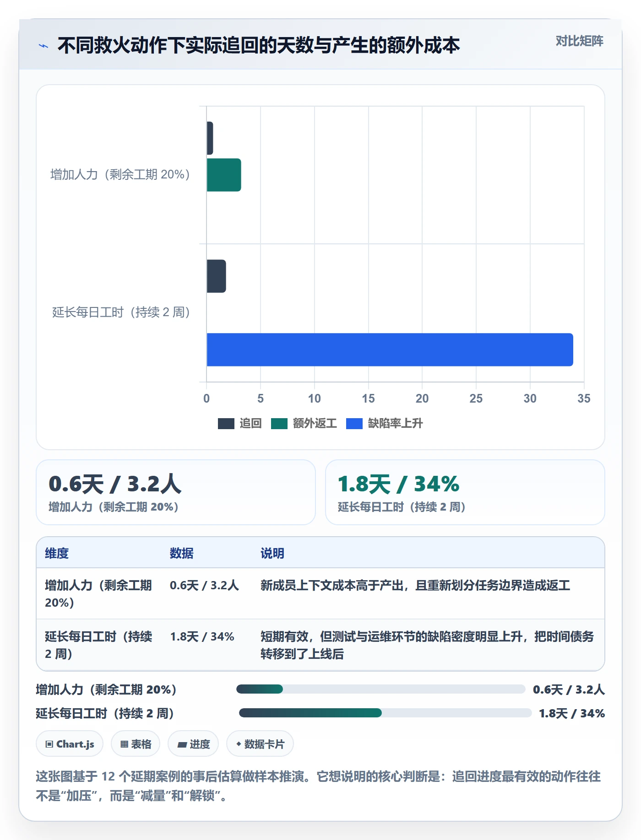Click the chart title 不同救火动作下实际追回的天数
641x840 pixels.
[259, 45]
